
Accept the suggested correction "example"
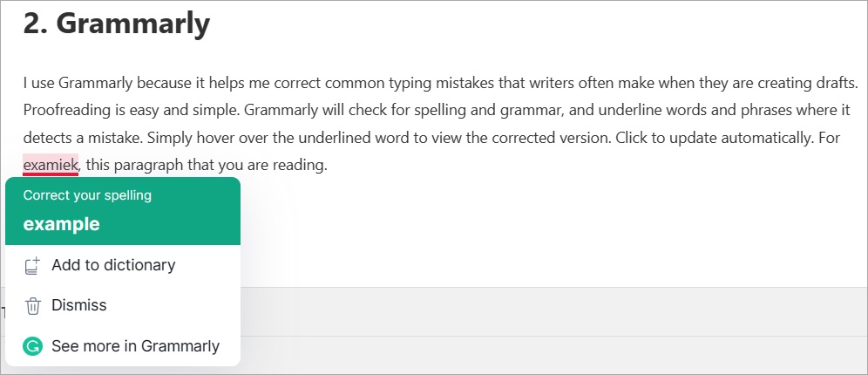62,224
